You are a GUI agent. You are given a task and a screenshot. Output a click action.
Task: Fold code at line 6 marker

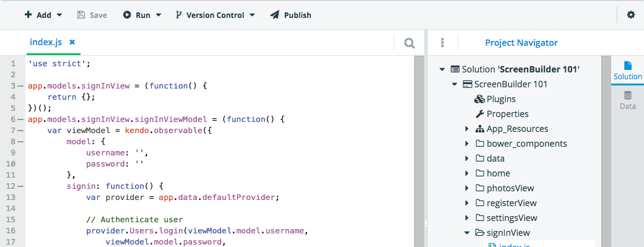click(x=20, y=119)
